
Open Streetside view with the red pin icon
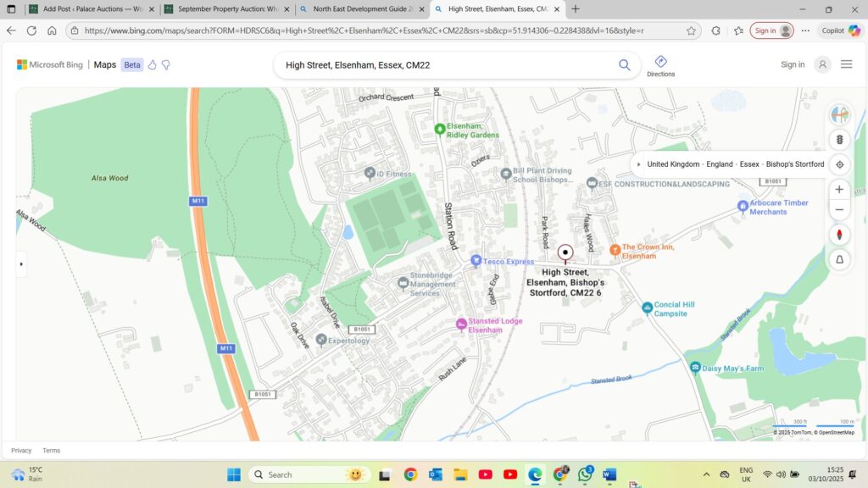click(x=839, y=234)
